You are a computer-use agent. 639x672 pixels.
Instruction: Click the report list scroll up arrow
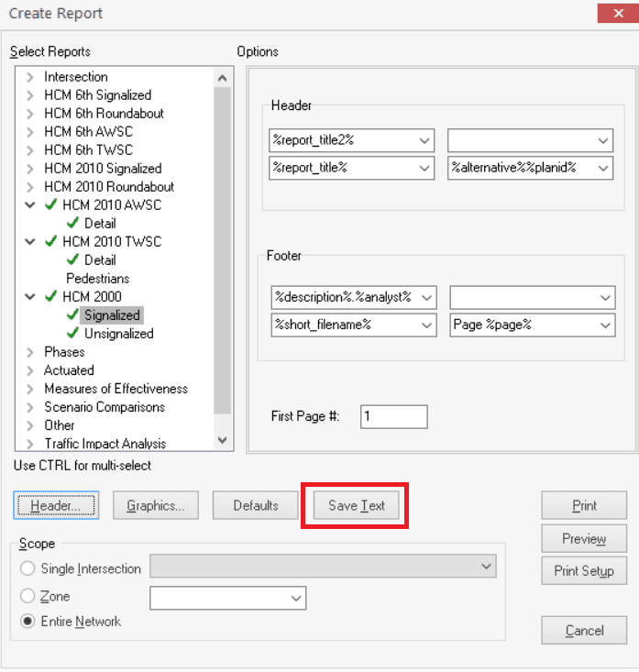point(222,78)
